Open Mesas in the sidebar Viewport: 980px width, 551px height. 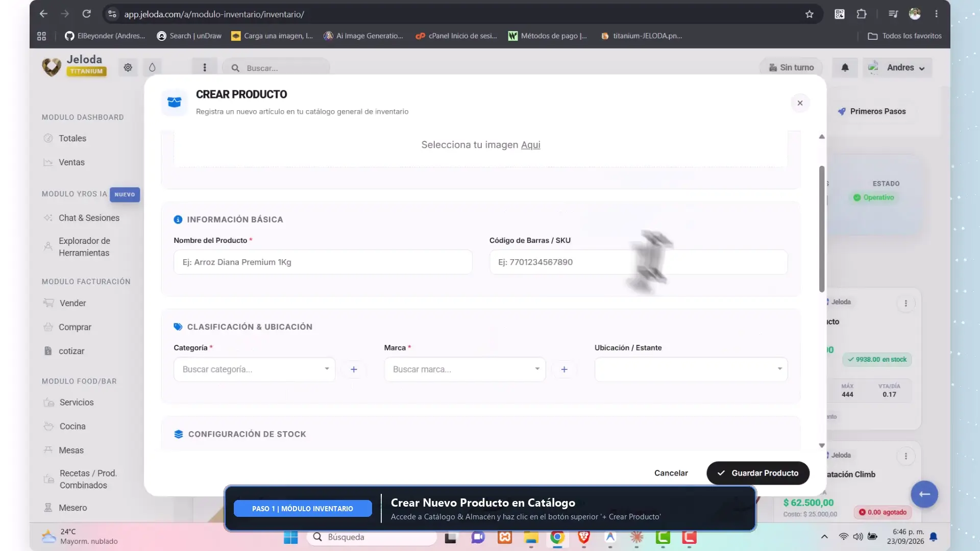coord(71,450)
